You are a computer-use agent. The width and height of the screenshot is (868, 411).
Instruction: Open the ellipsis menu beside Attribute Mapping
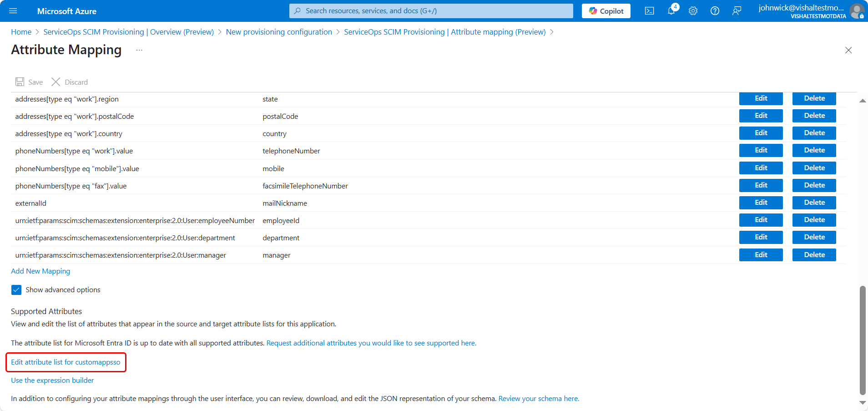point(139,50)
